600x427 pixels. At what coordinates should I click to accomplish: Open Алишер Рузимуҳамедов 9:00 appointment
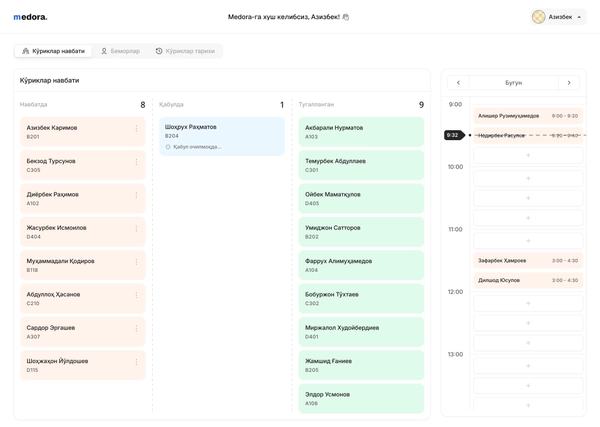tap(528, 116)
